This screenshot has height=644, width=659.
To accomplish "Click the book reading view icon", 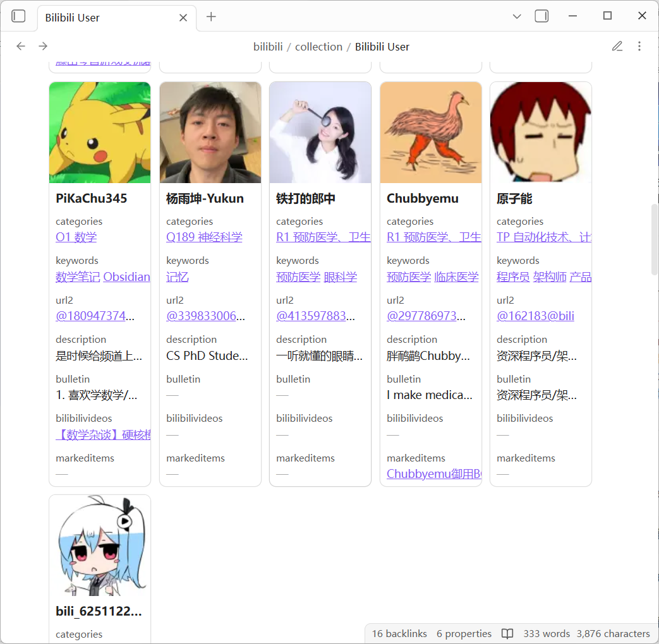I will click(x=507, y=633).
